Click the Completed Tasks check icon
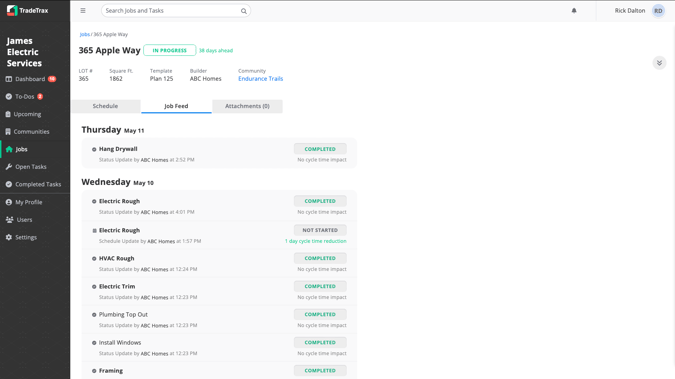 click(x=9, y=184)
